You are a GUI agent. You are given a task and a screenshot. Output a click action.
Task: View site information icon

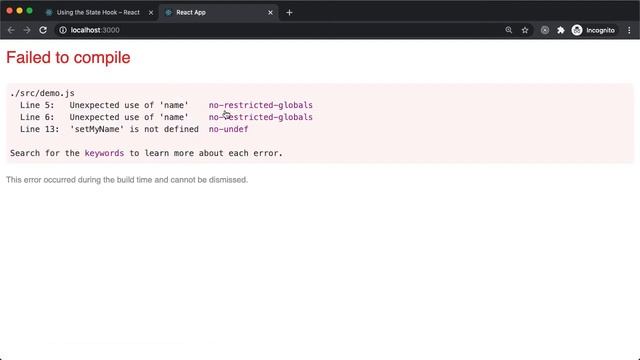[63, 30]
